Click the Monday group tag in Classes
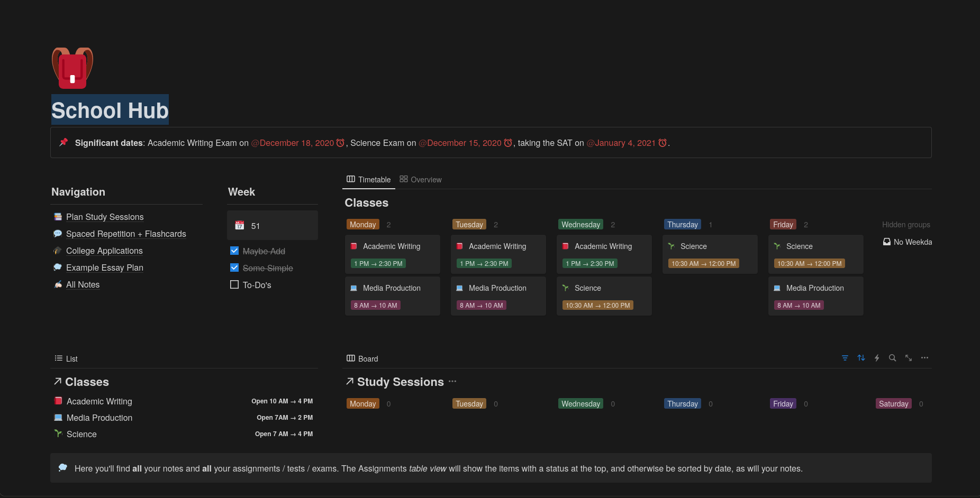 tap(362, 225)
